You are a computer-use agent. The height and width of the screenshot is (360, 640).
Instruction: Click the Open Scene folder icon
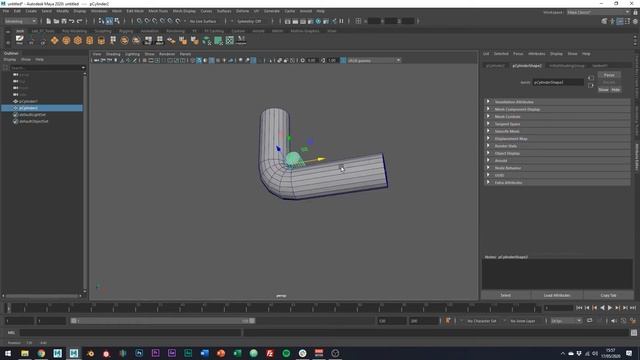[56, 21]
